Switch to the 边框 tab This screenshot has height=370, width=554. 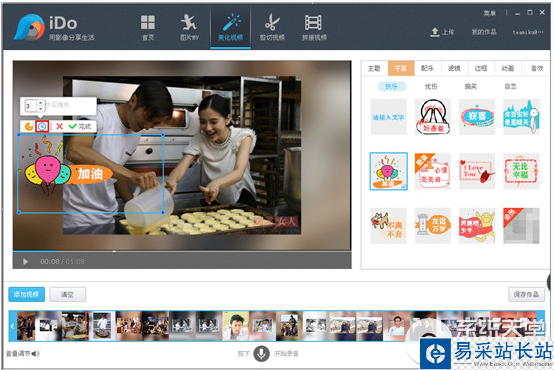coord(481,68)
